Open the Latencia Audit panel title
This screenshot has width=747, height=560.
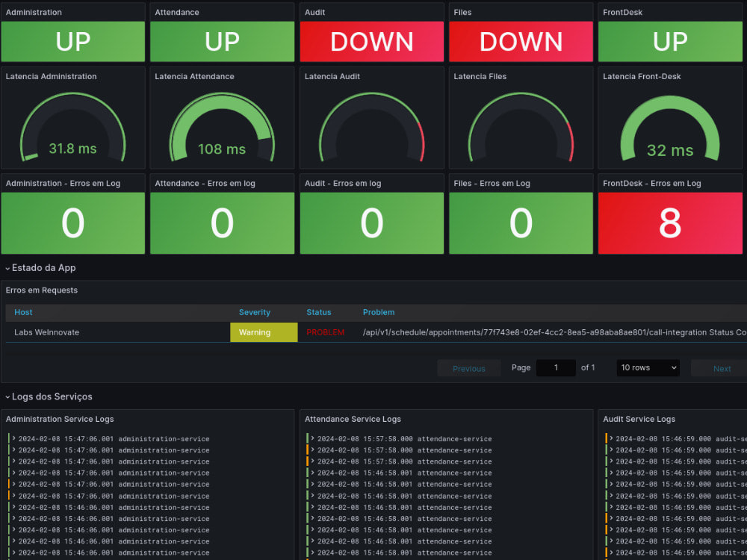tap(332, 76)
